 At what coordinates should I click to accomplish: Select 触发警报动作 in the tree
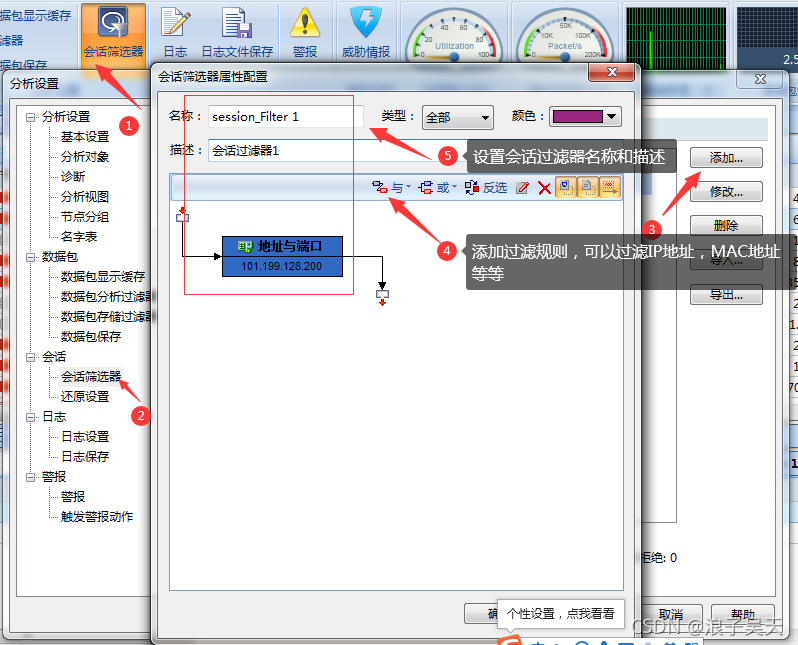point(97,517)
